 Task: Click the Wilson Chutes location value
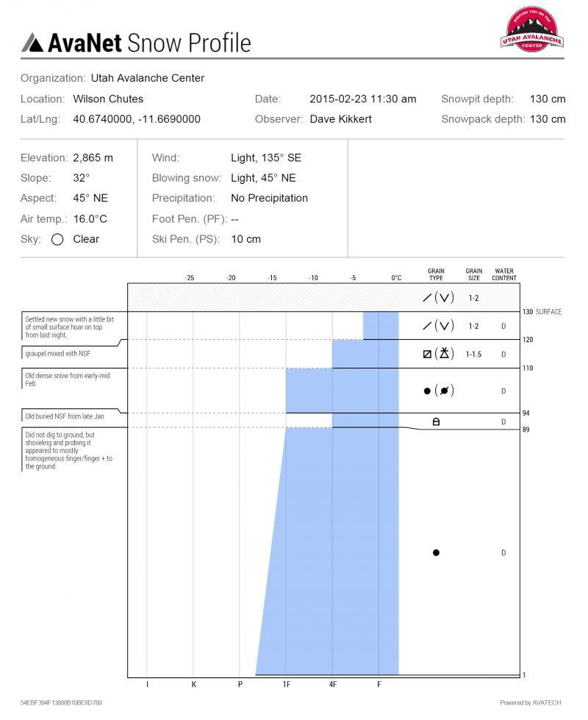pos(108,99)
